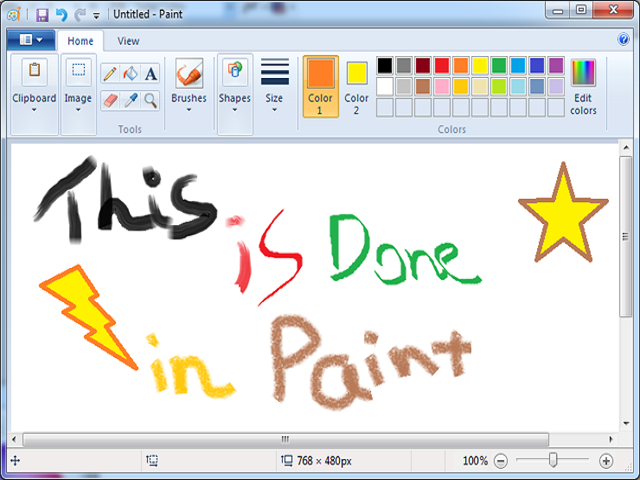Open Edit colors rainbow icon
Viewport: 640px width, 480px height.
pos(583,73)
